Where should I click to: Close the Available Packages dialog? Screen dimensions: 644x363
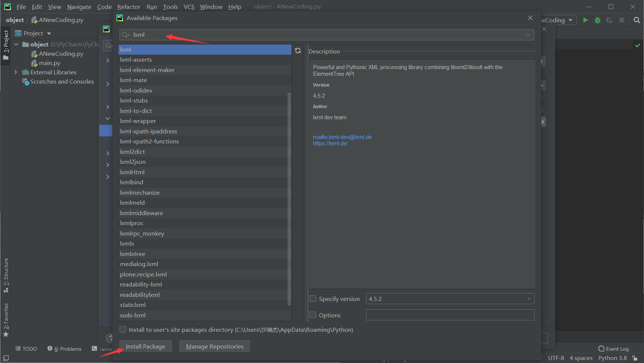530,18
